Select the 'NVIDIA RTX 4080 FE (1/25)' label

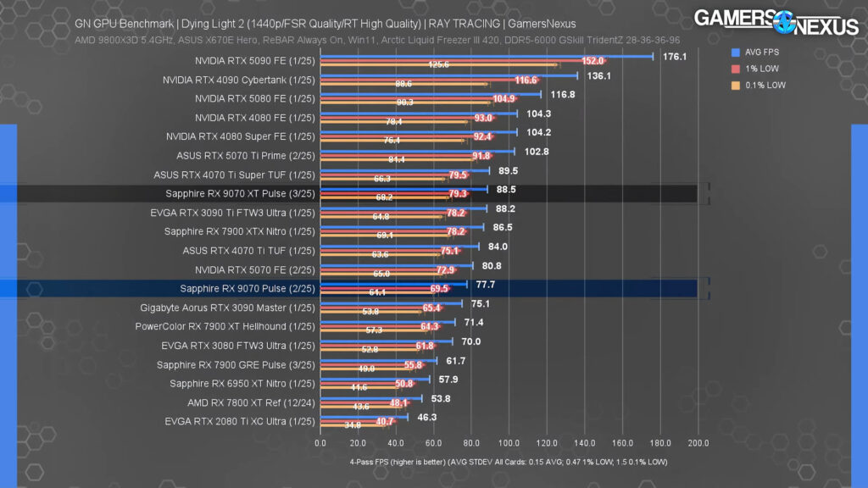(254, 118)
